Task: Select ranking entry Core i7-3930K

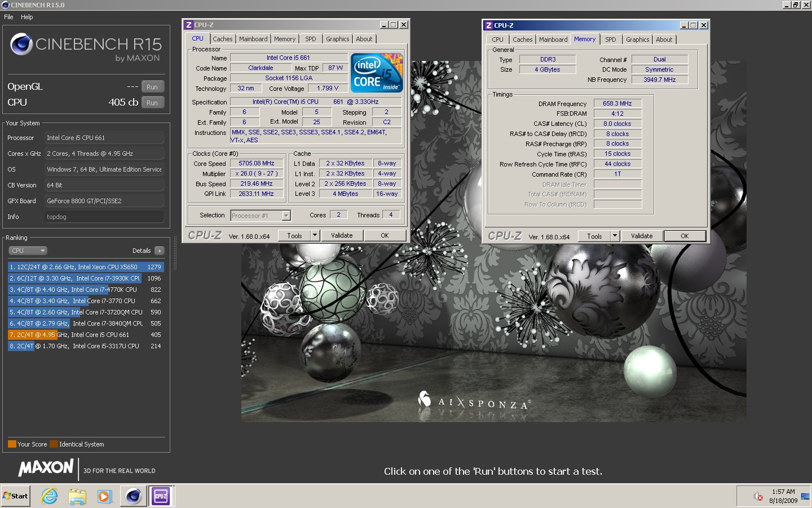Action: point(86,278)
